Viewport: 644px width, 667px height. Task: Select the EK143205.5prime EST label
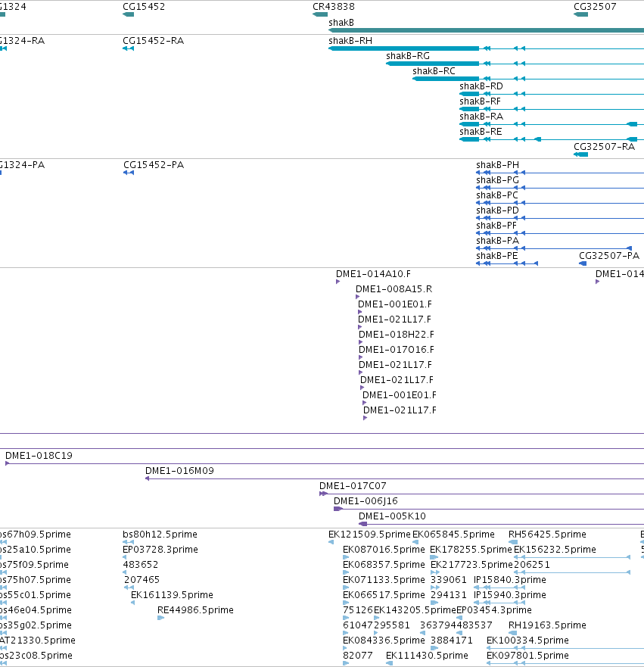(415, 610)
